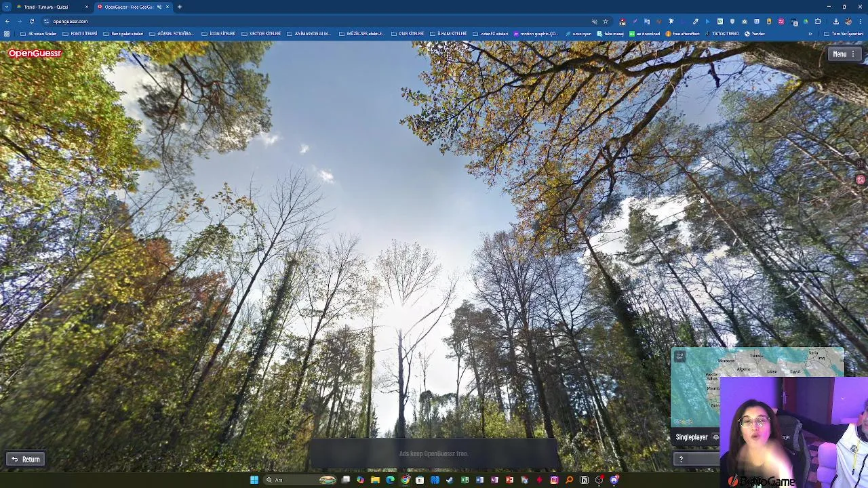Click the Singleplayer mode label
868x488 pixels.
[x=691, y=437]
